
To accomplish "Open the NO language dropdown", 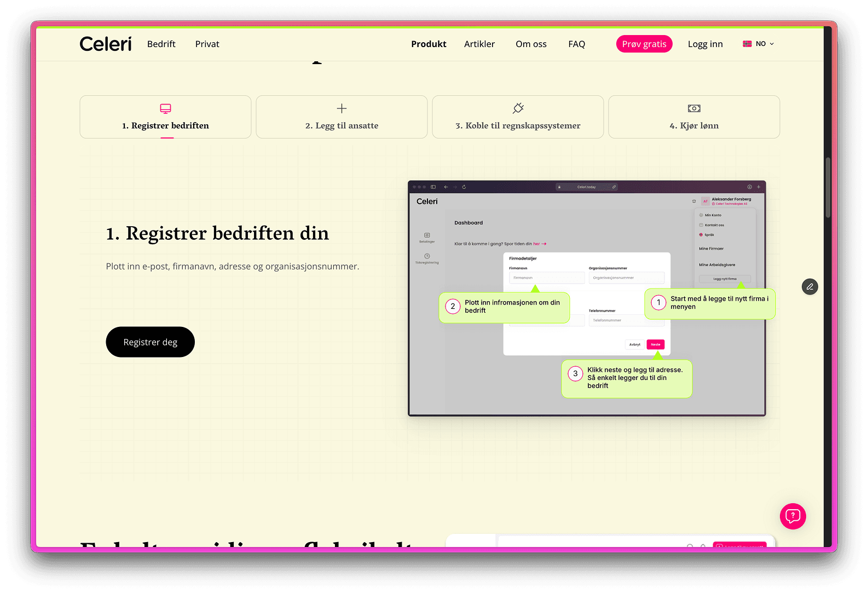I will [759, 44].
